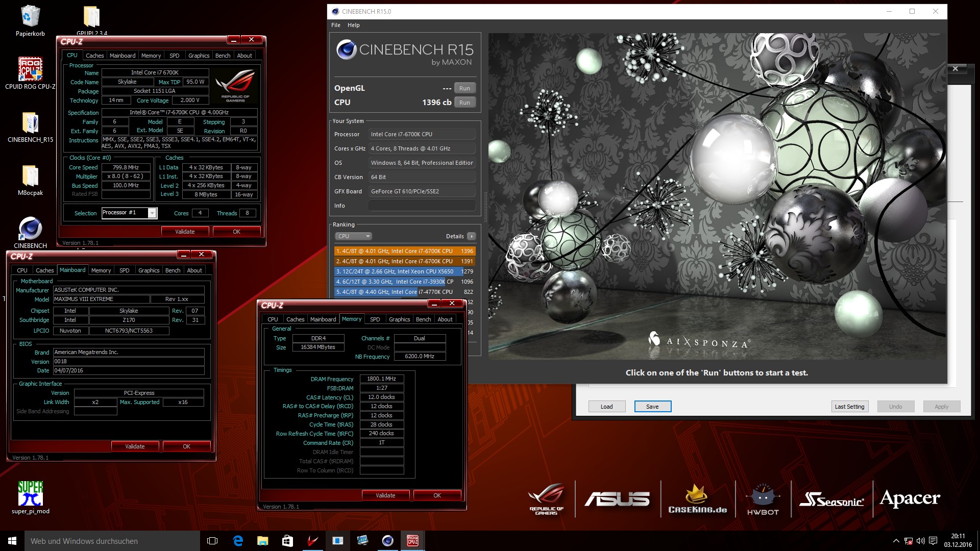Open the Papierkorb recycle bin icon

click(x=30, y=20)
